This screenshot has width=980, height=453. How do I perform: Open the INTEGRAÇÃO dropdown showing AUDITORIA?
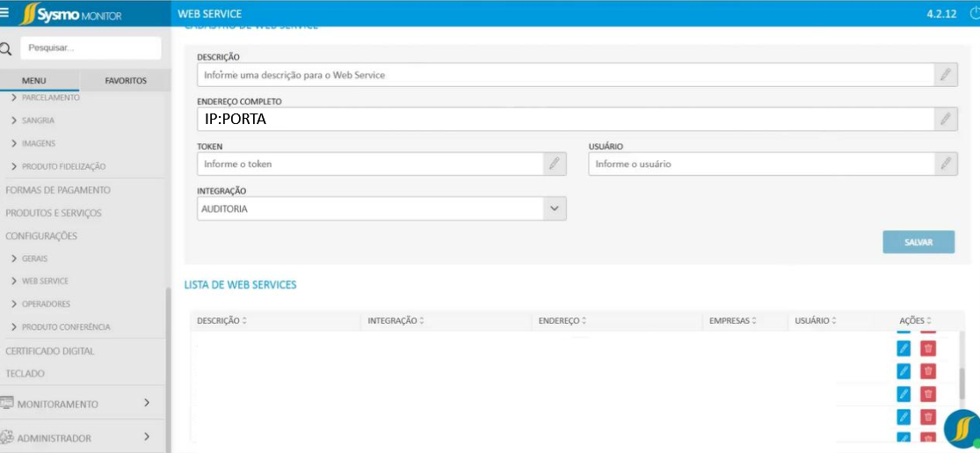[x=381, y=209]
